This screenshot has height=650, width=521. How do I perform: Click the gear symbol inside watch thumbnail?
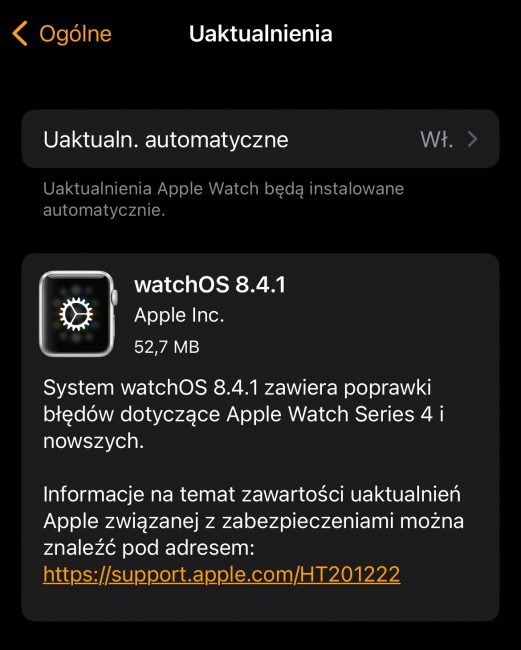76,314
